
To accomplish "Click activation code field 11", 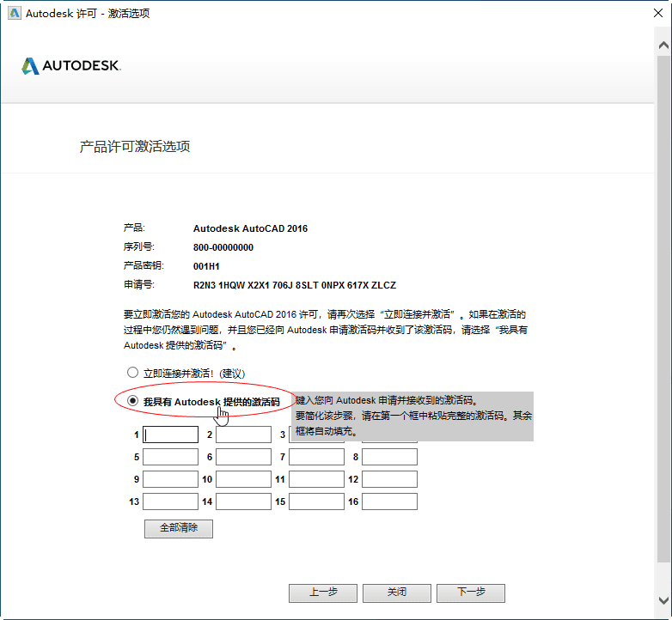I will click(x=317, y=479).
